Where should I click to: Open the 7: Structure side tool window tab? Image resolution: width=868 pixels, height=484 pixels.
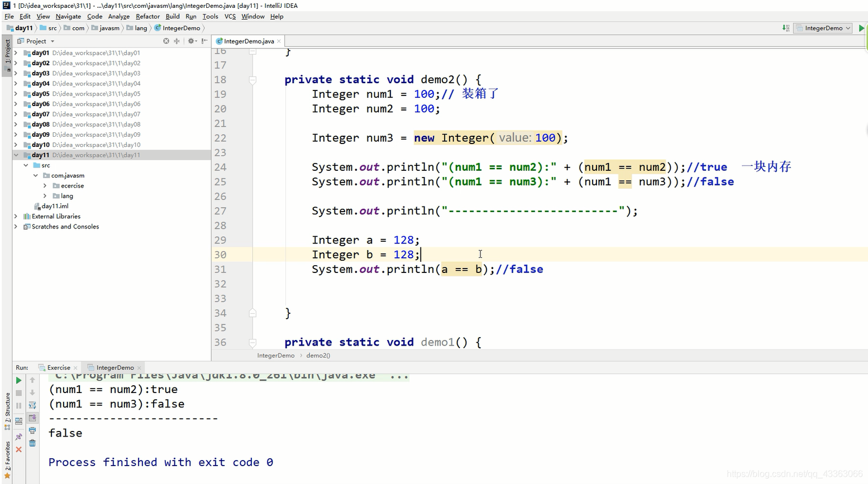pyautogui.click(x=7, y=412)
